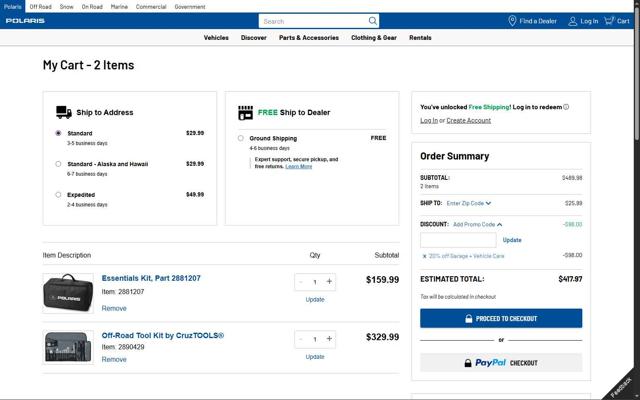Open Essentials Kit product link
Screen dimensions: 640x400
(151, 278)
